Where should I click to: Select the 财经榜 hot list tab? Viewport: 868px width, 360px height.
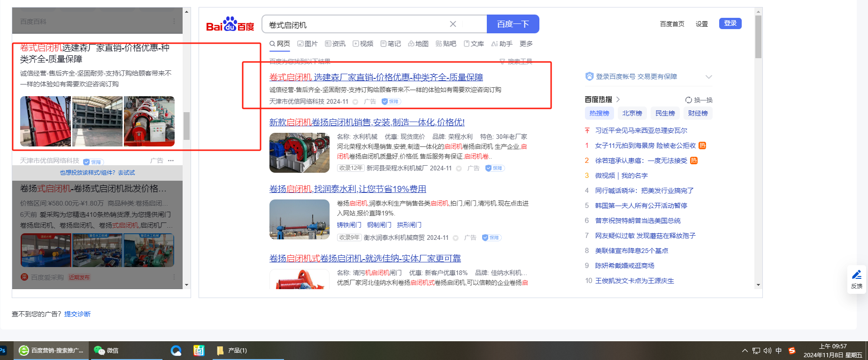pyautogui.click(x=698, y=113)
